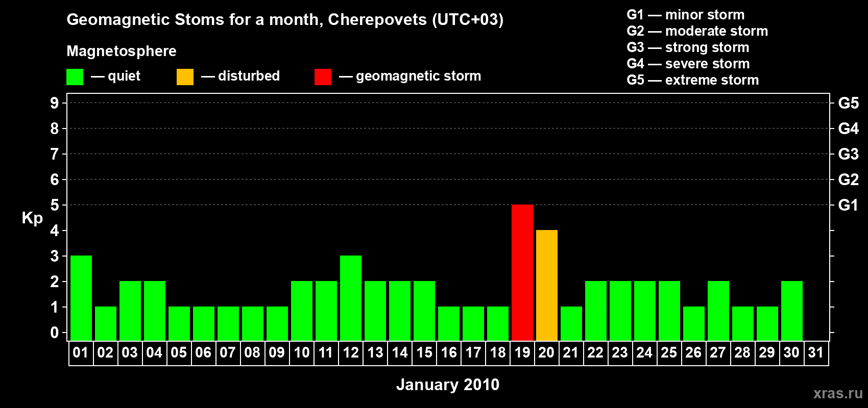Viewport: 868px width, 408px height.
Task: Click the — disturbed legend label
Action: pos(240,76)
